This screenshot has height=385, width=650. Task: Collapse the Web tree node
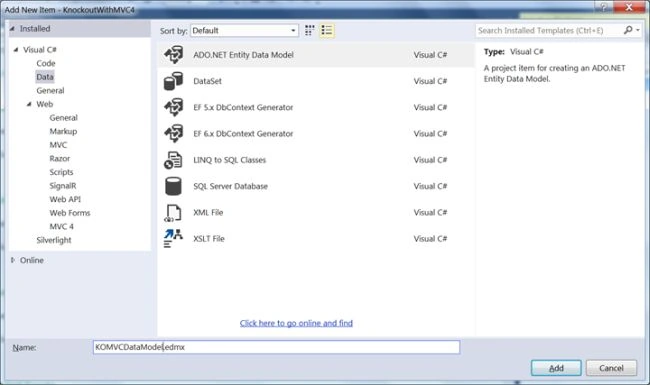tap(29, 104)
